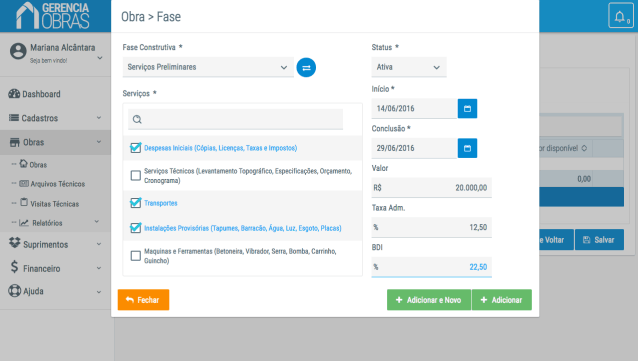
Task: Click Instalações Provisórias service label
Action: point(243,228)
